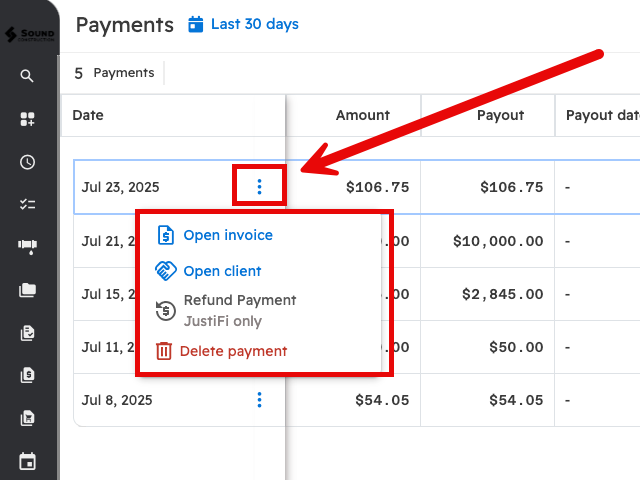Click the Payout column header

tap(500, 115)
